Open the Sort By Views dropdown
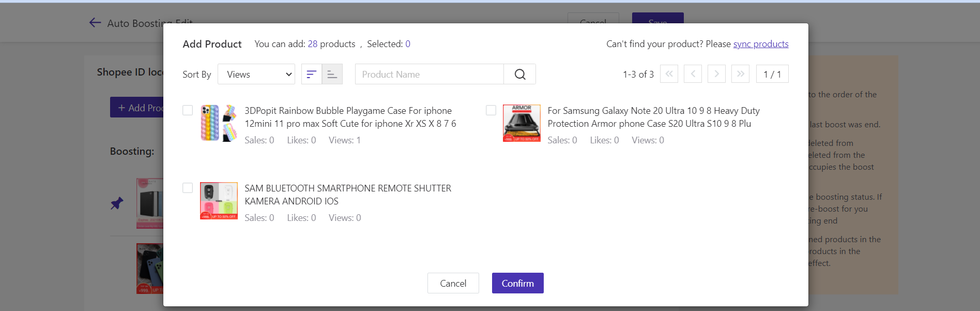 256,75
